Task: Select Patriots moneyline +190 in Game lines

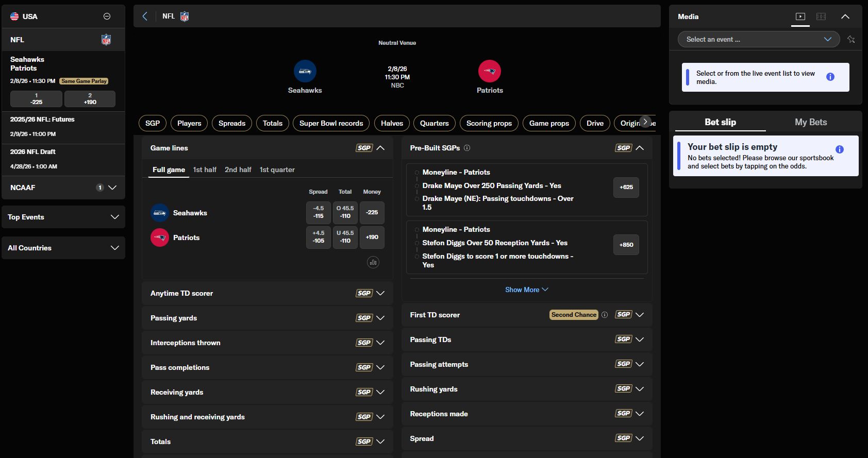Action: click(x=372, y=237)
